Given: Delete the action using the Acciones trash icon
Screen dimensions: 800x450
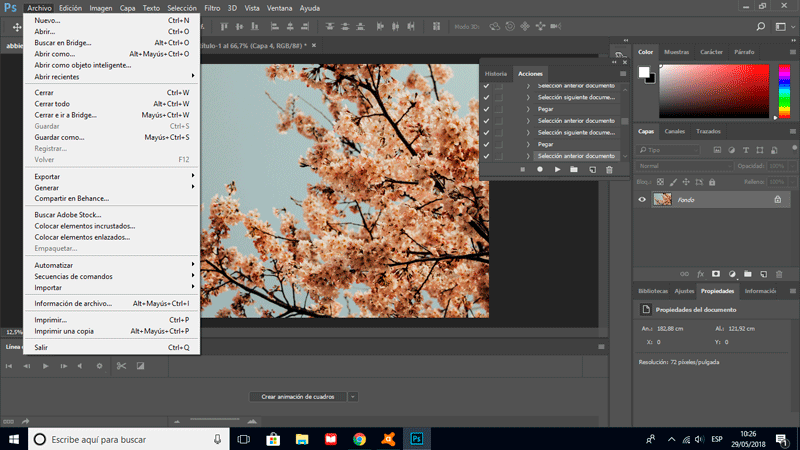Looking at the screenshot, I should point(608,170).
